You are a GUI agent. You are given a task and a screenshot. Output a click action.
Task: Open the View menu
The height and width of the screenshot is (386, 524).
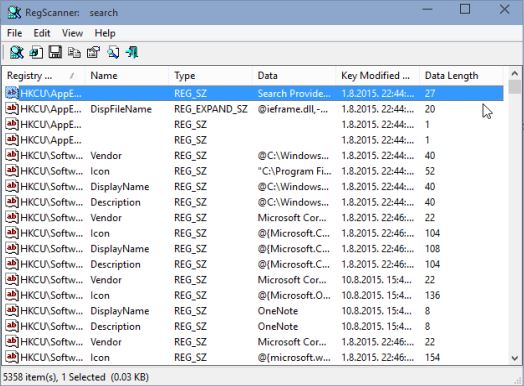[72, 33]
